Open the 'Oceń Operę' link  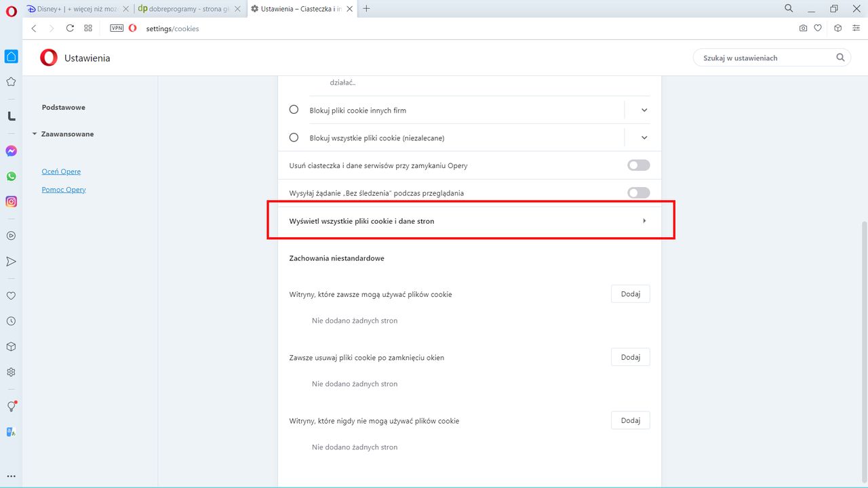(61, 171)
